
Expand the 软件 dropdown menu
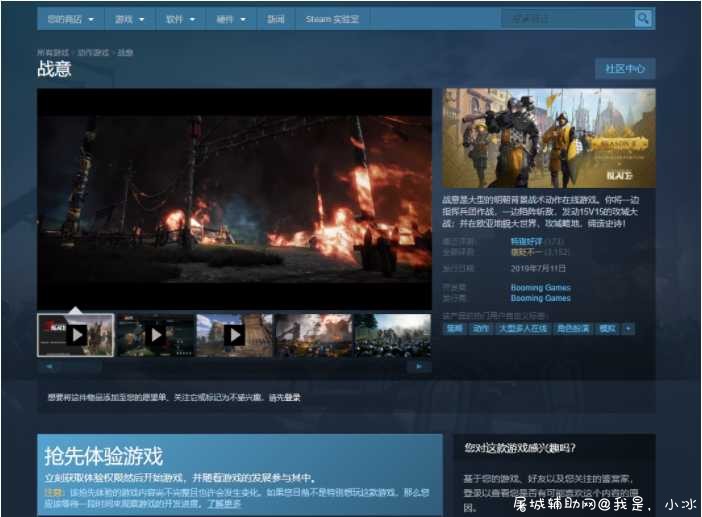pyautogui.click(x=180, y=19)
